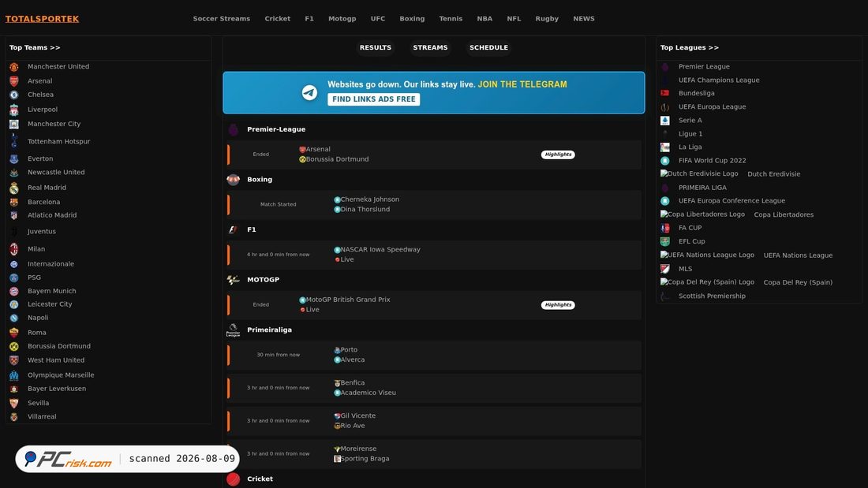The width and height of the screenshot is (868, 488).
Task: Switch to the STREAMS tab
Action: [x=430, y=47]
